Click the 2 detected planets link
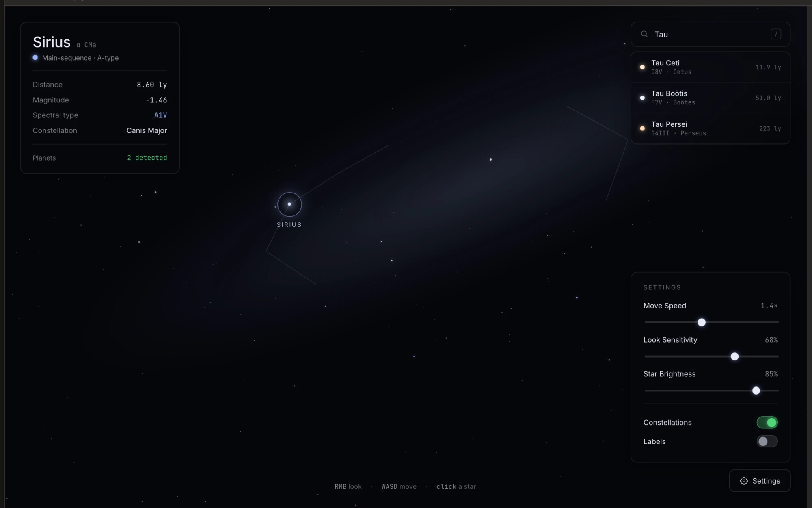The height and width of the screenshot is (508, 812). pos(147,158)
